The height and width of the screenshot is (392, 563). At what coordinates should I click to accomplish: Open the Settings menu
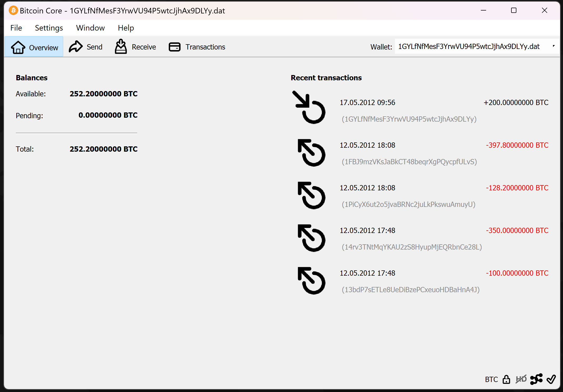(x=49, y=28)
